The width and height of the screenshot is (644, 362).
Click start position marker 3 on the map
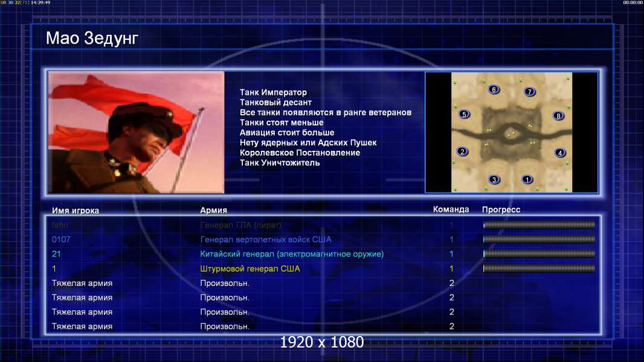(494, 179)
